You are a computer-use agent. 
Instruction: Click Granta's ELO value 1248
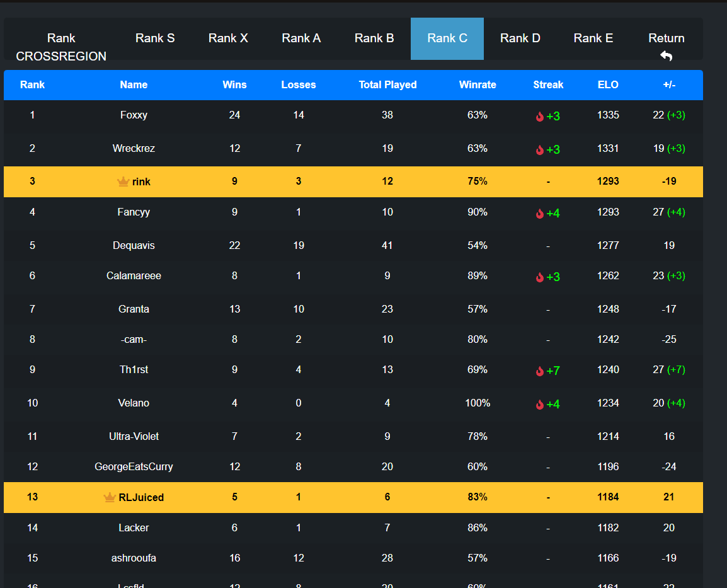608,309
